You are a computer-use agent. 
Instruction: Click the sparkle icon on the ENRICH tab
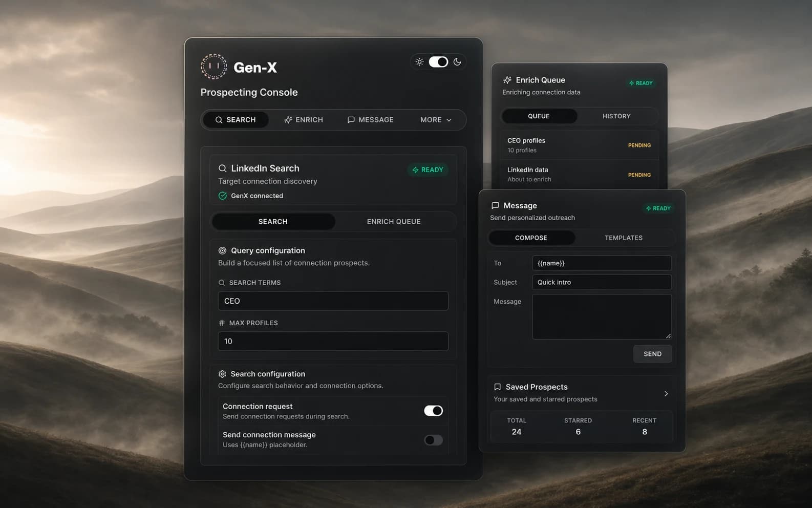(x=288, y=120)
